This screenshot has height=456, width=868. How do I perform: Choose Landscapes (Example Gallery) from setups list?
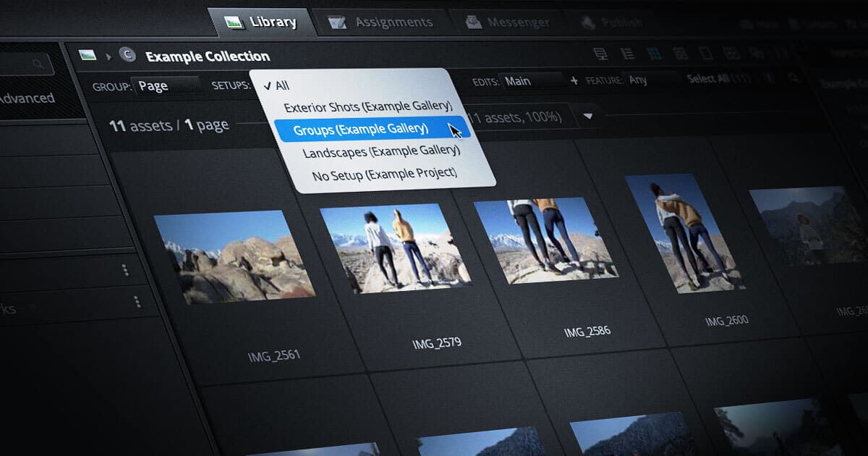380,151
